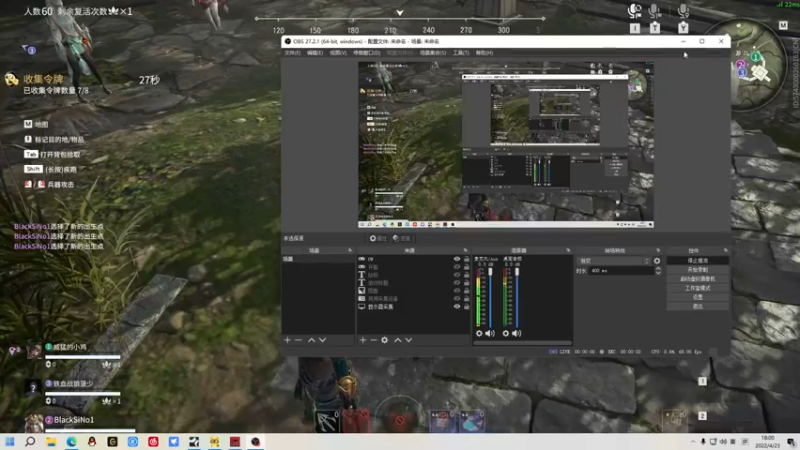Open the 视图(V) menu in OBS
The width and height of the screenshot is (800, 450).
pyautogui.click(x=338, y=53)
